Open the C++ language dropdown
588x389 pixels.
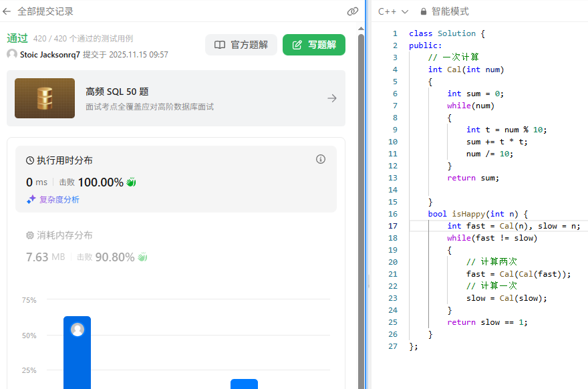tap(393, 11)
